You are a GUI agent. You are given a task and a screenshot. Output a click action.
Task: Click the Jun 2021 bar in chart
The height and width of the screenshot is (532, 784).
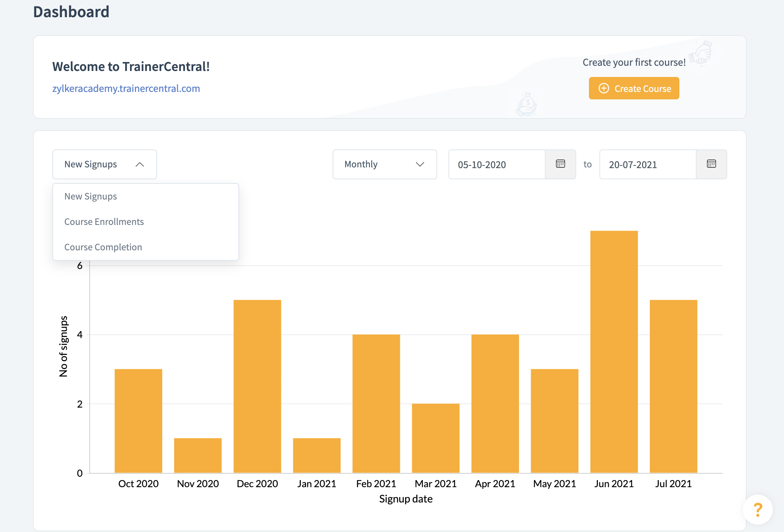pos(614,352)
